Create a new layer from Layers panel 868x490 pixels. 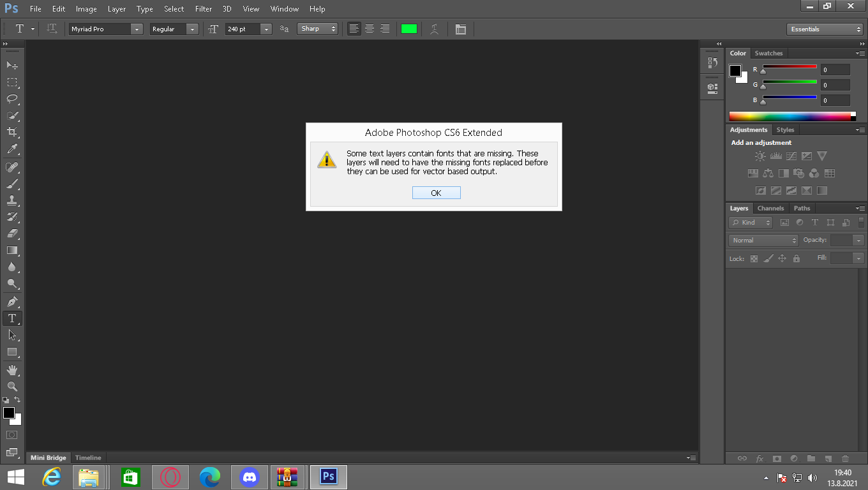click(828, 458)
